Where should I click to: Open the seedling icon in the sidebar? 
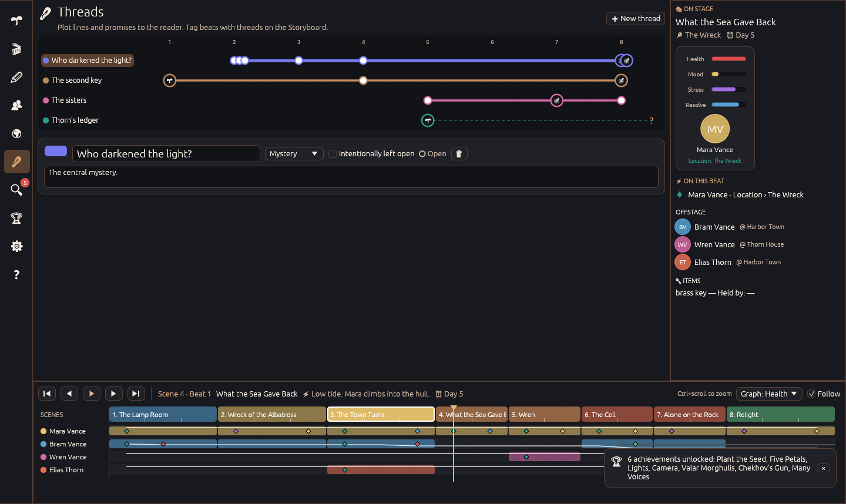[16, 21]
